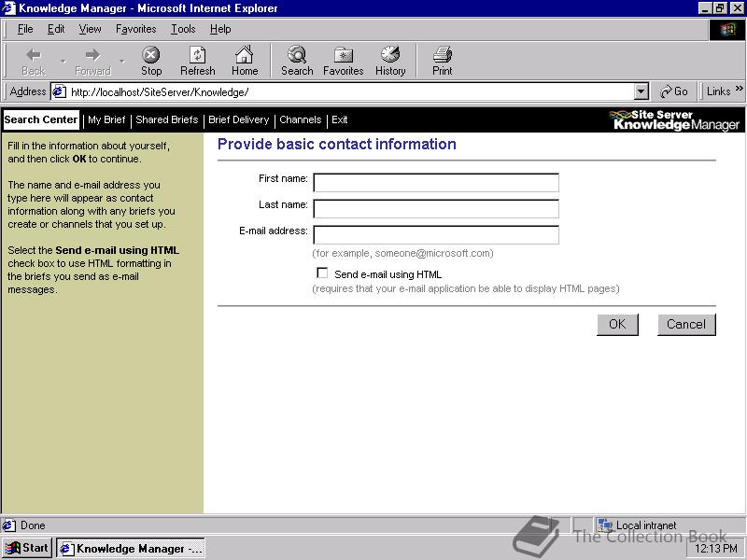Screen dimensions: 747x560
Task: Click the OK button
Action: pos(617,324)
